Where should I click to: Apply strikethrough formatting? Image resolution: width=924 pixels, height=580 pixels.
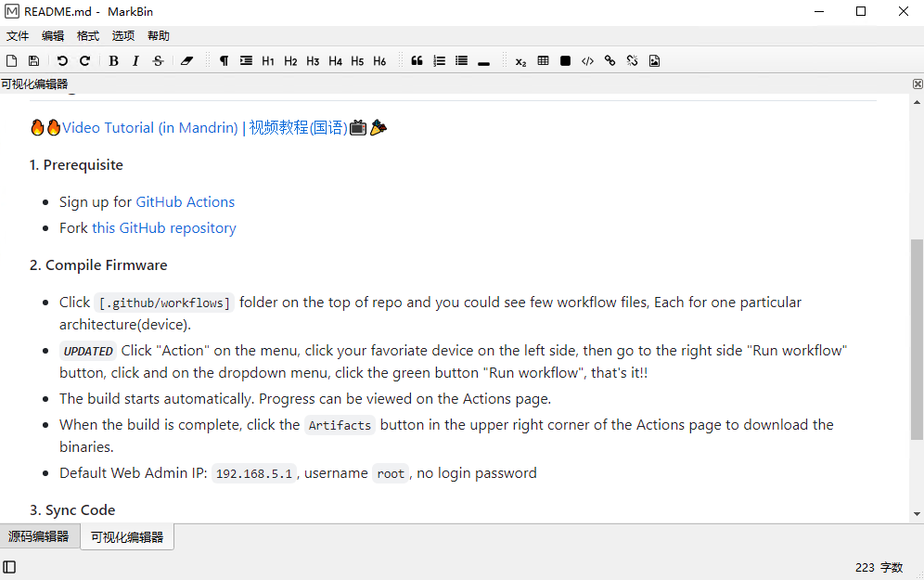[x=158, y=60]
